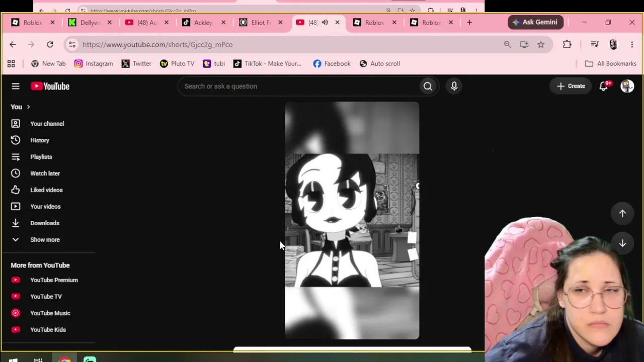View site information icon beside the URL
The width and height of the screenshot is (644, 362).
coord(72,45)
